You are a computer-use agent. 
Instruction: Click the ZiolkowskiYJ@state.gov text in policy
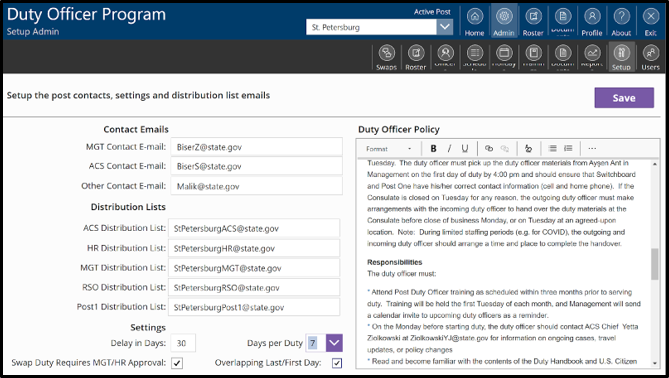[x=449, y=338]
